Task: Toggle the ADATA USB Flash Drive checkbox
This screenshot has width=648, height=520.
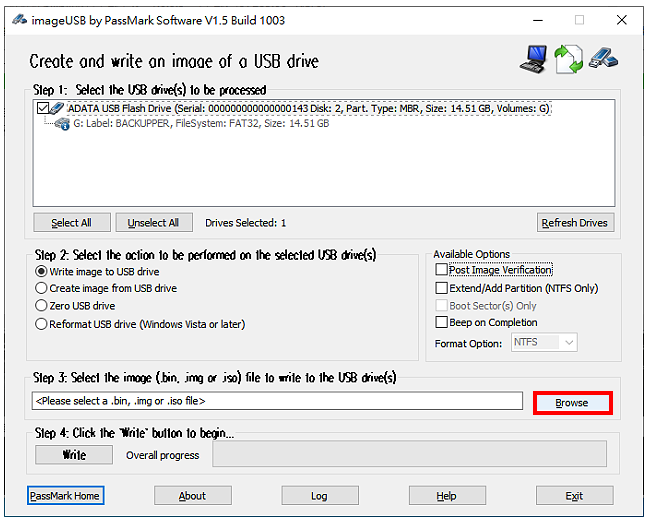Action: click(43, 108)
